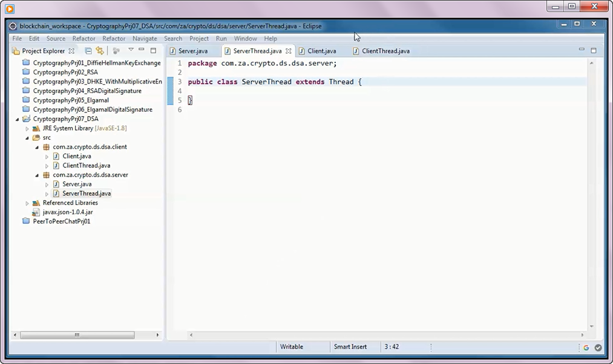
Task: Click the greyed focus task icon in Project Explorer
Action: pos(116,51)
